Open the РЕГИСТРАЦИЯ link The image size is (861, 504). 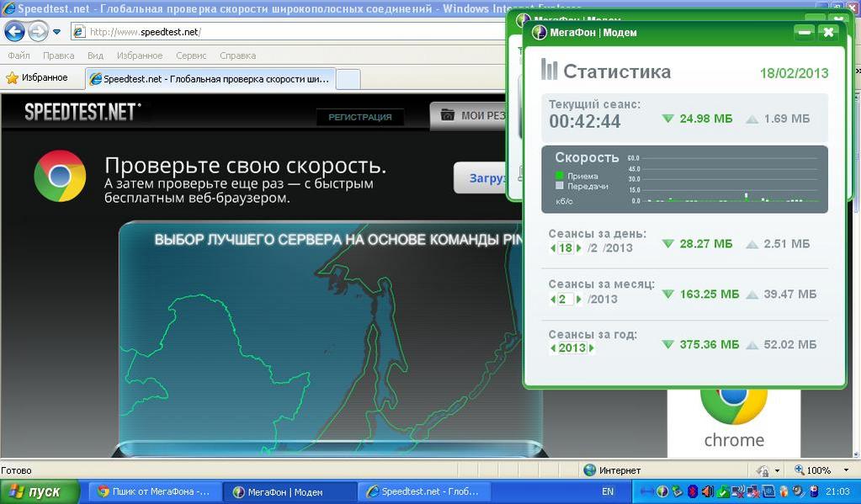pos(360,117)
